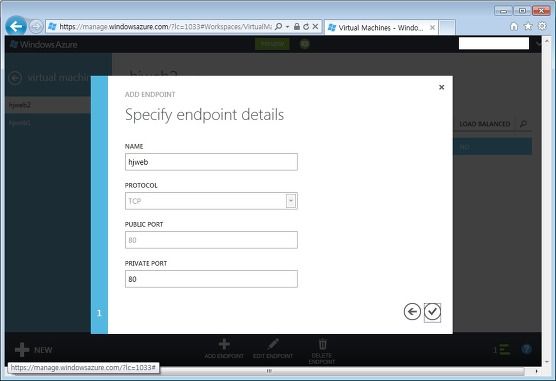The width and height of the screenshot is (556, 381).
Task: Click the security lock icon in address bar
Action: pyautogui.click(x=297, y=27)
